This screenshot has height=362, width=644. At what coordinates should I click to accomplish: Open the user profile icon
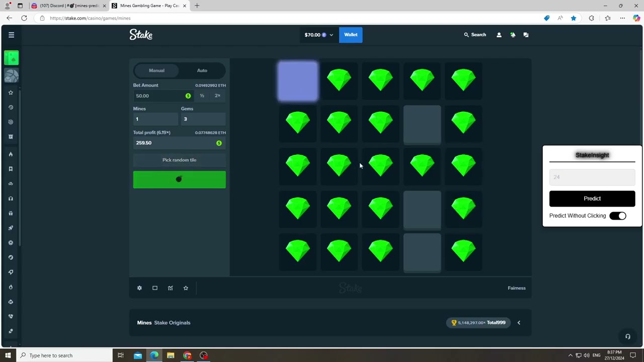tap(499, 35)
